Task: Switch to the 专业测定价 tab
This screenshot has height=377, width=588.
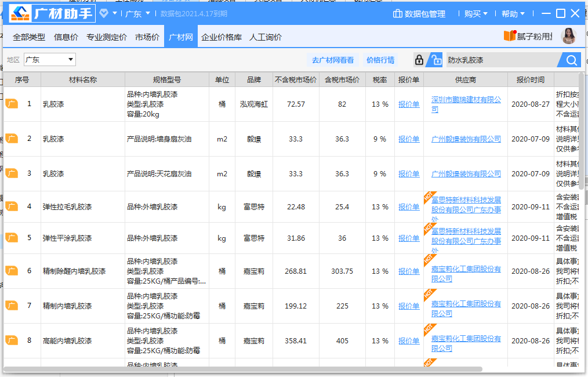Action: click(107, 37)
